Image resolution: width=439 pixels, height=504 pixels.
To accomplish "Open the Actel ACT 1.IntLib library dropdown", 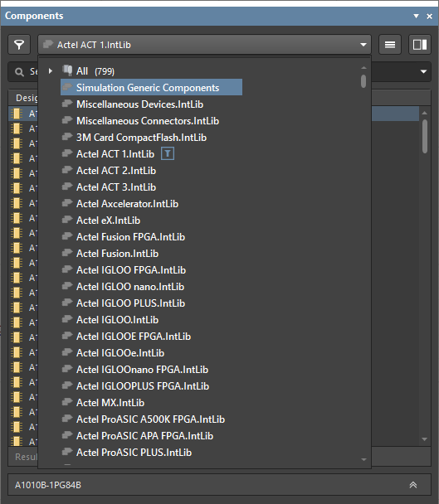I will point(204,45).
